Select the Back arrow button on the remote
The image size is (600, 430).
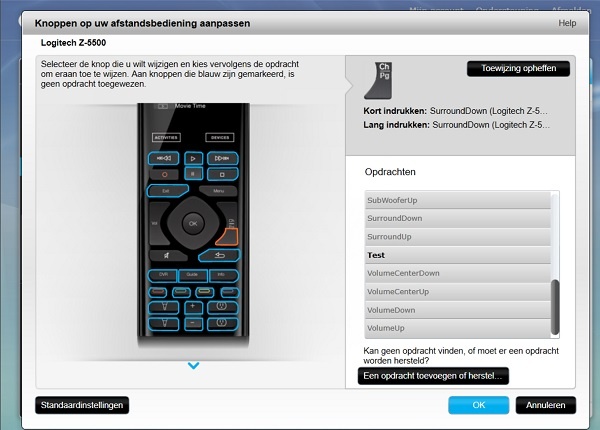[219, 255]
